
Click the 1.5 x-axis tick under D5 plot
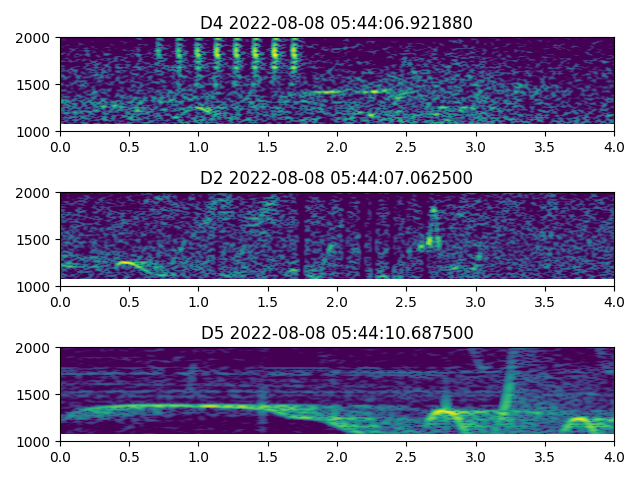pyautogui.click(x=268, y=456)
